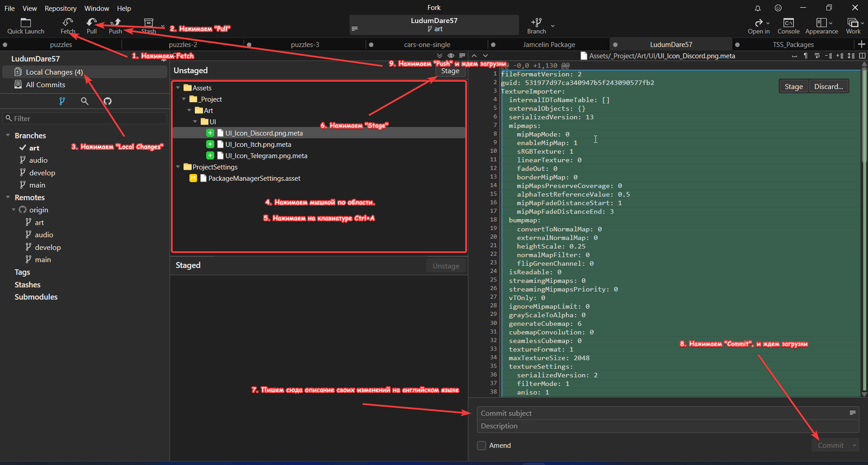Switch to the Jamcelin Package tab
Image resolution: width=868 pixels, height=465 pixels.
(549, 45)
